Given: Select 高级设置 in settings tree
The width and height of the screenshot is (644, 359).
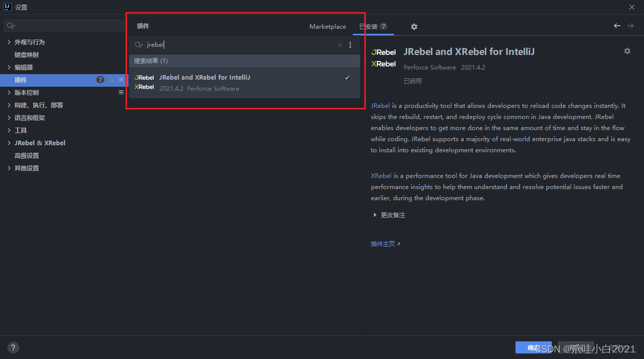Looking at the screenshot, I should (x=27, y=155).
